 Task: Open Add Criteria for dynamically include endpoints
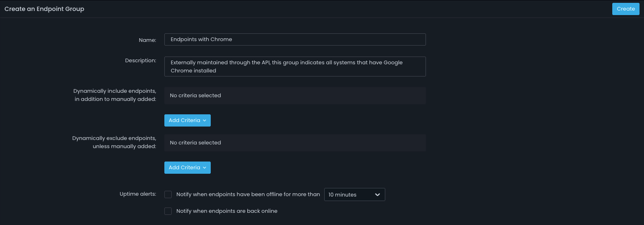pos(187,120)
